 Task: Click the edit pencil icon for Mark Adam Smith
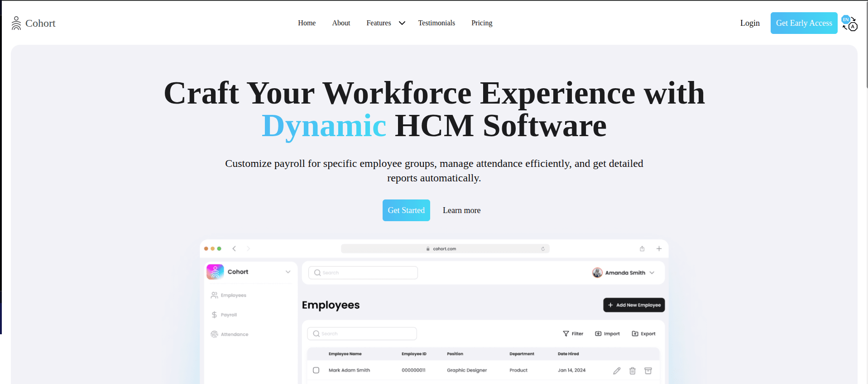[617, 370]
